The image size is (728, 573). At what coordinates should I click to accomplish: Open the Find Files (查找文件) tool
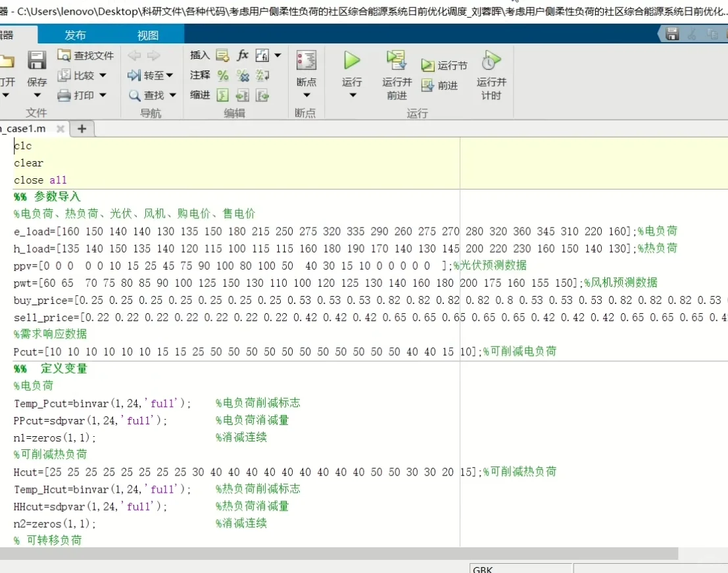pyautogui.click(x=85, y=55)
